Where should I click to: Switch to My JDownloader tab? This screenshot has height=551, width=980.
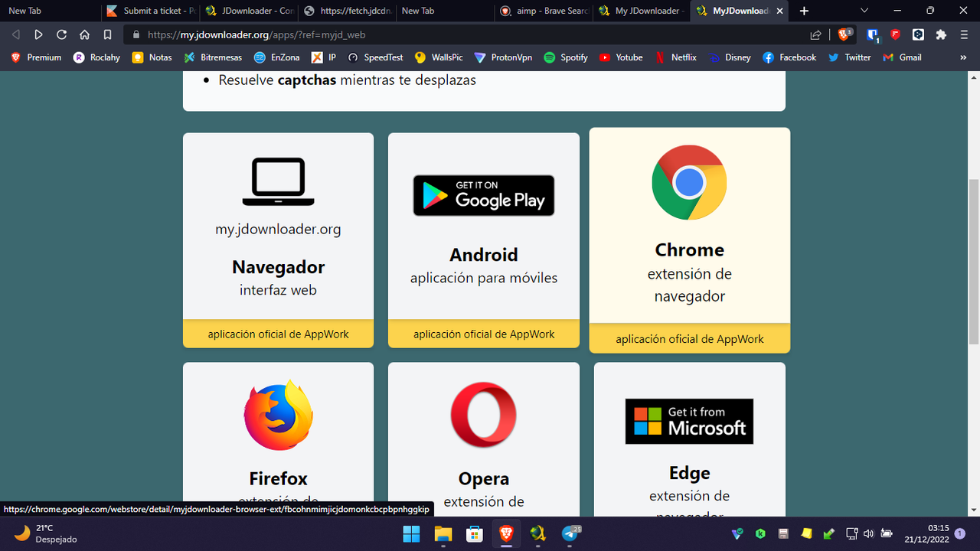click(x=642, y=11)
